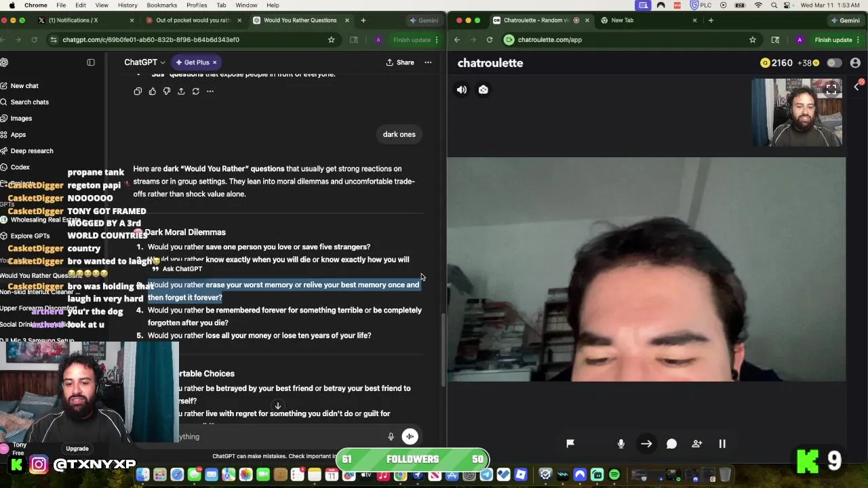Open the Profiles menu
The height and width of the screenshot is (488, 868).
coord(197,5)
